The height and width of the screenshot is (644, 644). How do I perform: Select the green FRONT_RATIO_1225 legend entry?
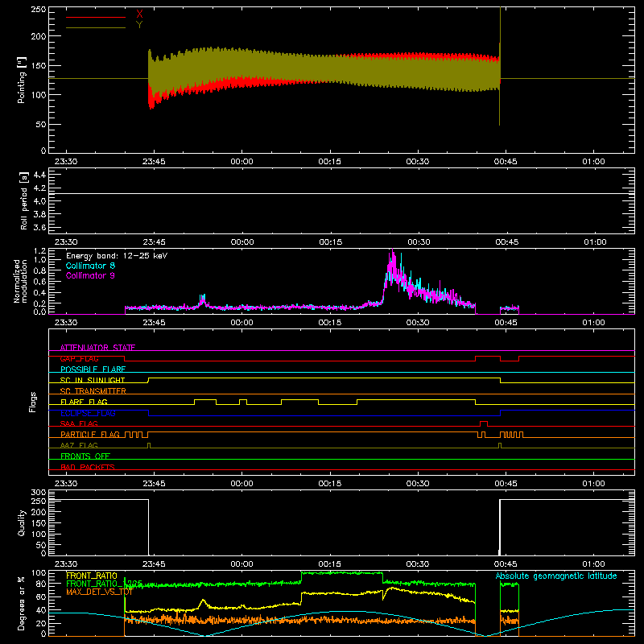105,584
